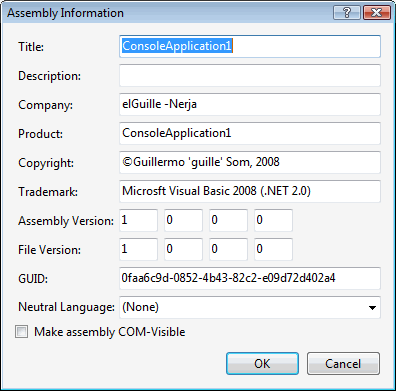Click the Trademark text field
The width and height of the screenshot is (396, 391).
click(250, 191)
